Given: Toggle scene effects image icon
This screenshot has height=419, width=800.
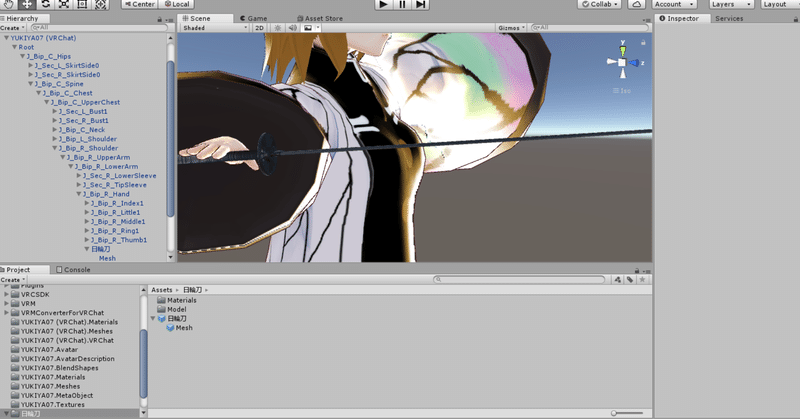Looking at the screenshot, I should coord(308,28).
